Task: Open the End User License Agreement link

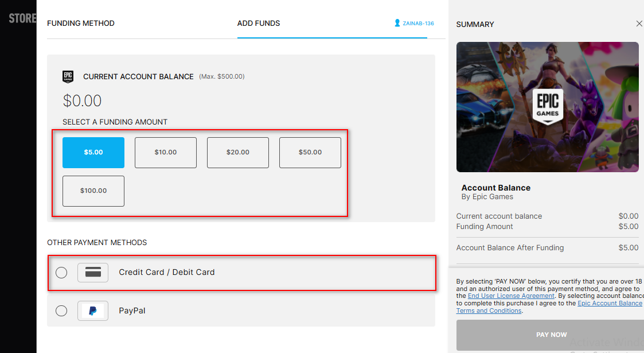Action: point(510,296)
